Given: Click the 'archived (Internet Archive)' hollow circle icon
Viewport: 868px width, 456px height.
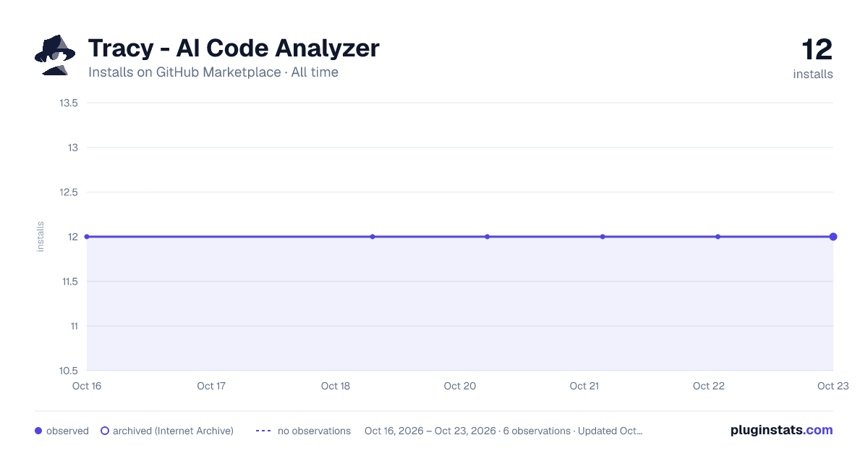Looking at the screenshot, I should (x=105, y=431).
